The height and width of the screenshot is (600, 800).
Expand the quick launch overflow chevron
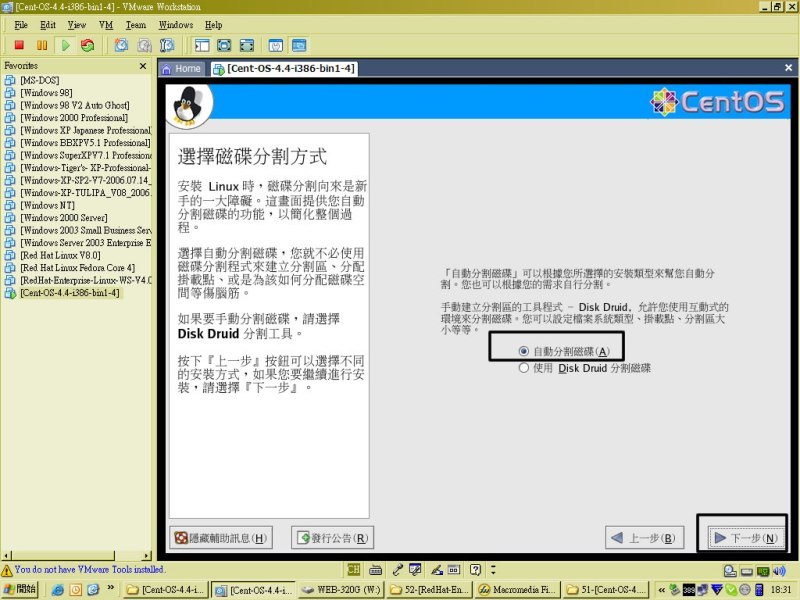point(111,587)
